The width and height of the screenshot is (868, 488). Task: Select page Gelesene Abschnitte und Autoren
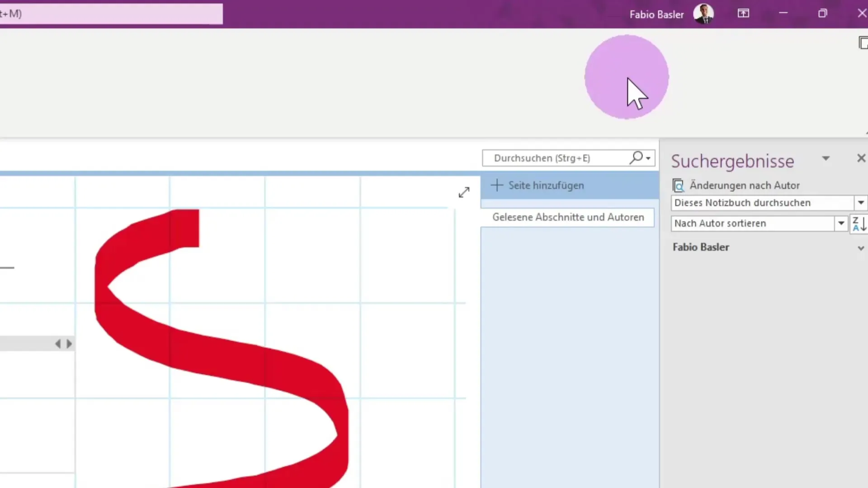pyautogui.click(x=568, y=217)
